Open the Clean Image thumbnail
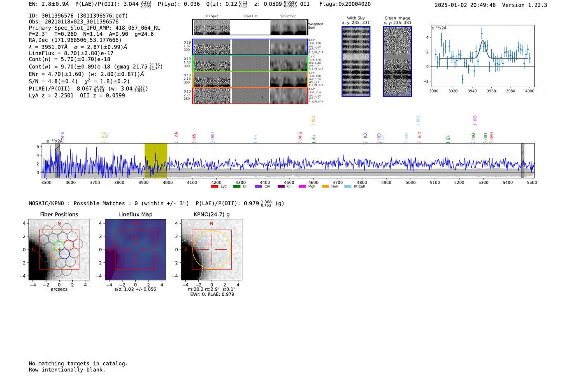Image resolution: width=576 pixels, height=392 pixels. [397, 62]
